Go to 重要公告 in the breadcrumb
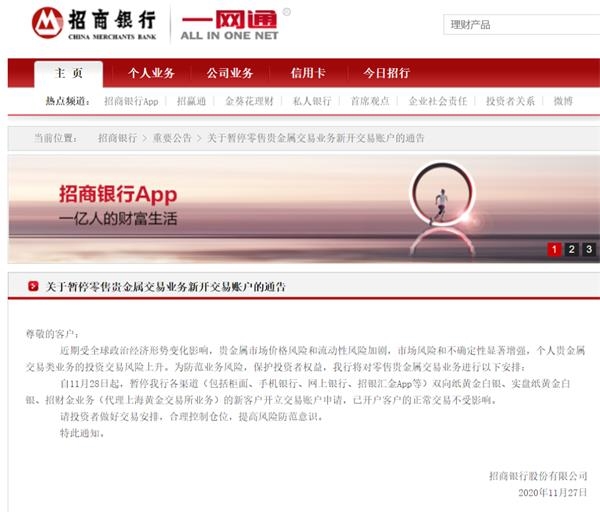600x512 pixels. 172,138
